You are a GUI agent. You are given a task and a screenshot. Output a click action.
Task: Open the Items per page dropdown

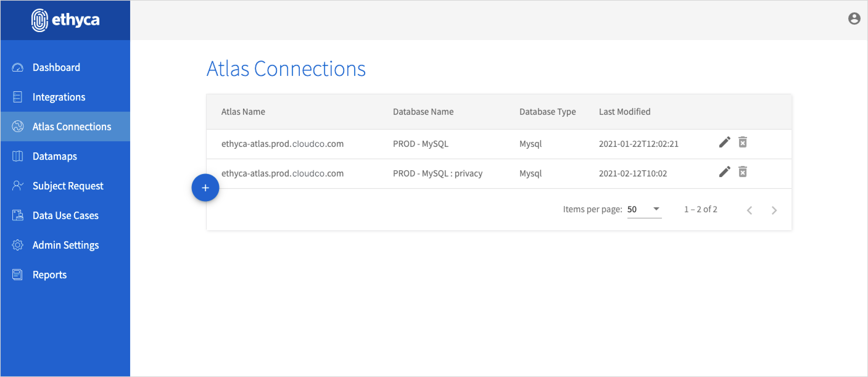pyautogui.click(x=644, y=209)
